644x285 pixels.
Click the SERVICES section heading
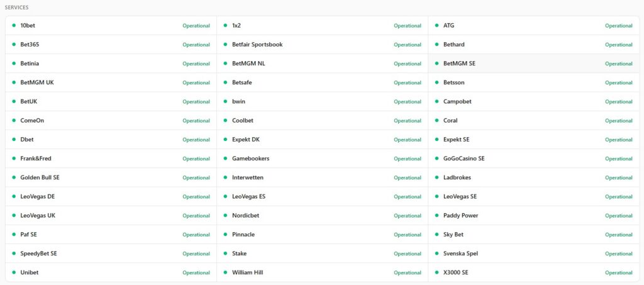pos(17,8)
